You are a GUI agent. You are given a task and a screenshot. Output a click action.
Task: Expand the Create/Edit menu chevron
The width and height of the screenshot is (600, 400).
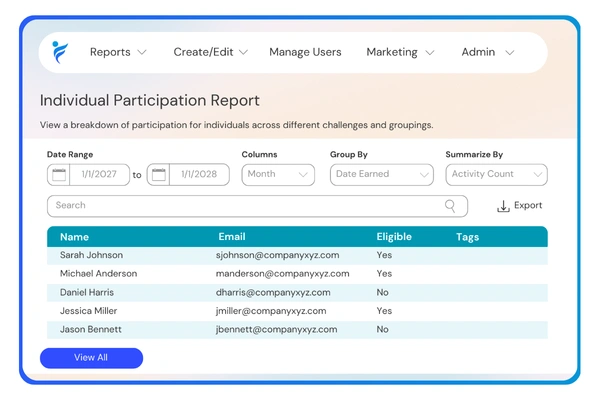click(243, 52)
